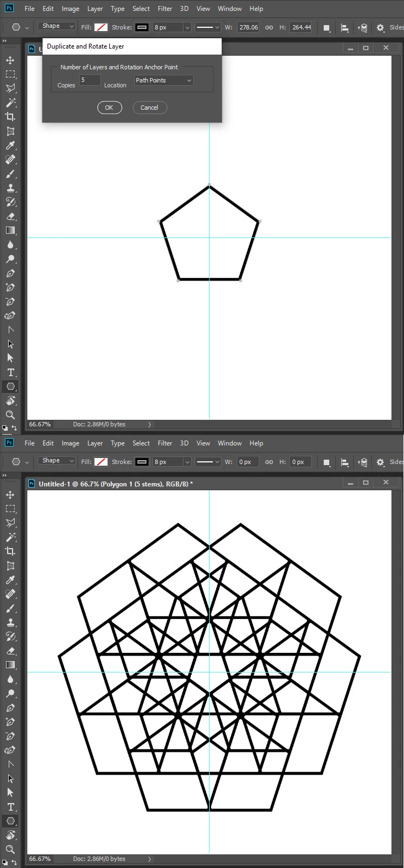Click the Fill swatch in bottom options bar
Screen dimensions: 404x868
click(x=101, y=462)
